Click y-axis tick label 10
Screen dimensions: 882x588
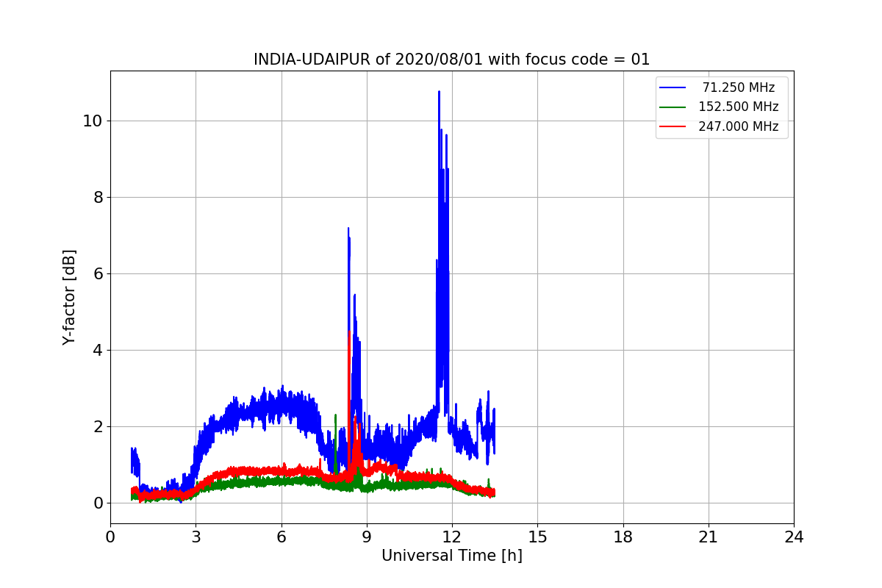click(92, 121)
